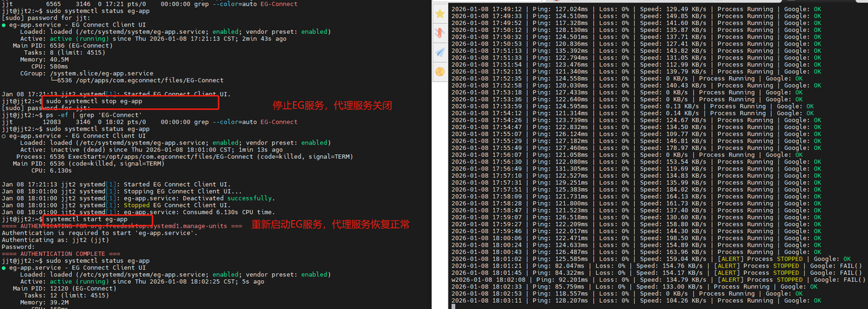Viewport: 868px width, 309px height.
Task: Click the yellow star favorites icon
Action: [439, 14]
